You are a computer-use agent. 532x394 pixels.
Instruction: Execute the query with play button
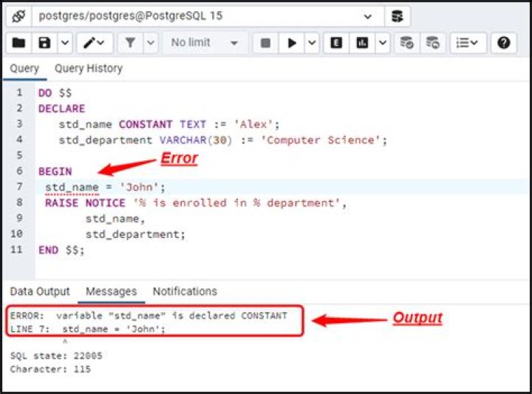[291, 43]
